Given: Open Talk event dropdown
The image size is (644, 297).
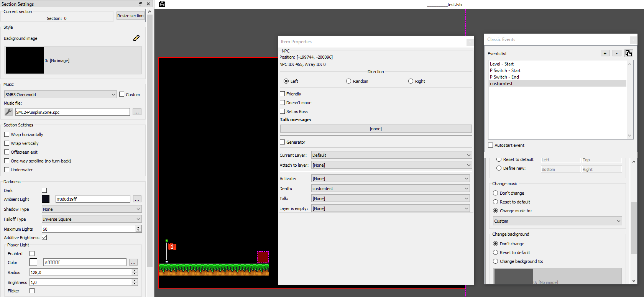Looking at the screenshot, I should coord(391,198).
